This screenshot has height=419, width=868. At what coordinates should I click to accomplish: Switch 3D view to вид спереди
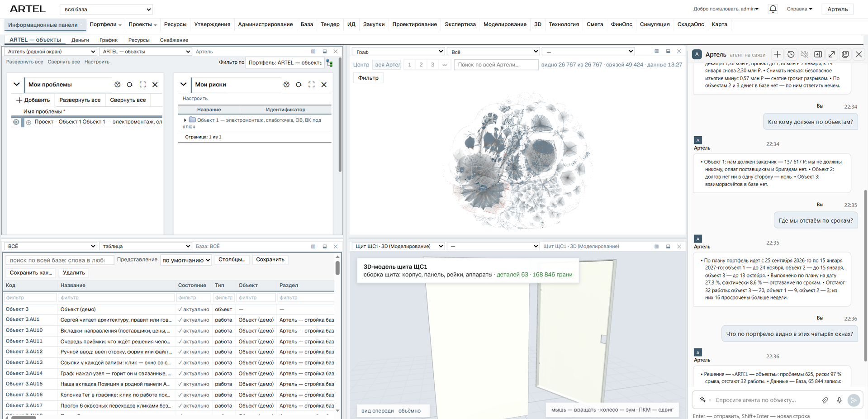[x=377, y=411]
